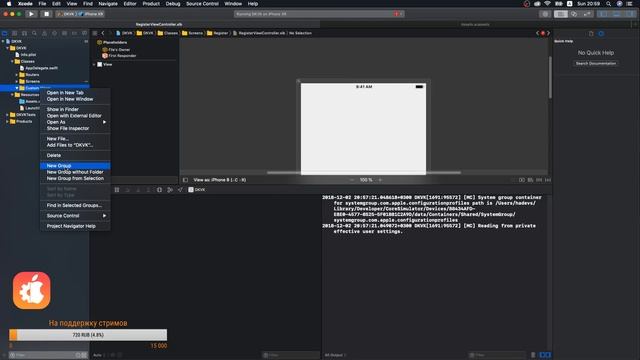Choose New File… in context menu
Image resolution: width=640 pixels, height=360 pixels.
75,139
